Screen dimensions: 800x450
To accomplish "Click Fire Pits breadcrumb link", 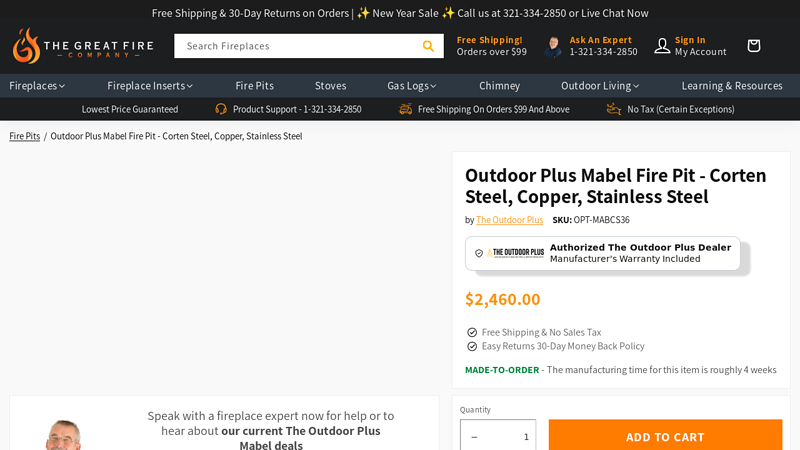I will click(24, 136).
